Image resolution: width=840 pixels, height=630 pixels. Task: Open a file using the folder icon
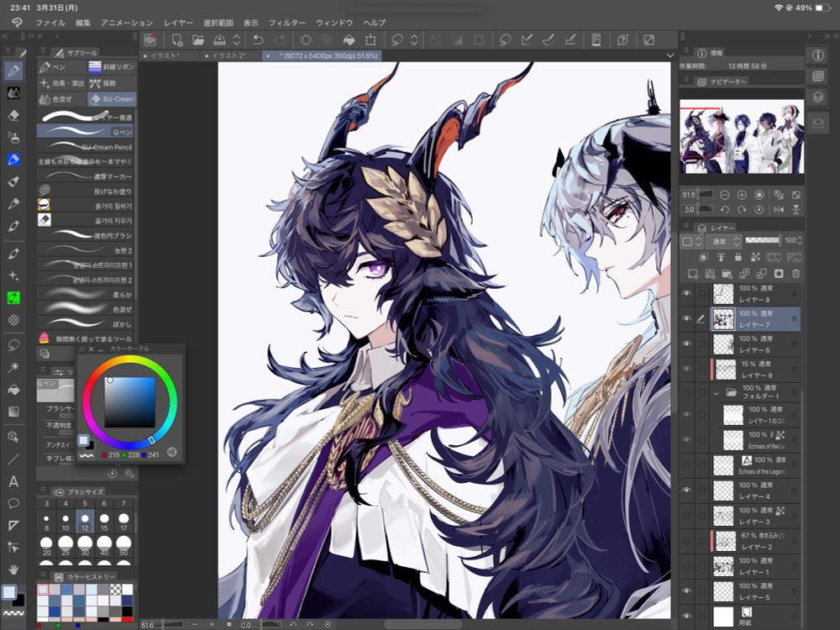(198, 39)
